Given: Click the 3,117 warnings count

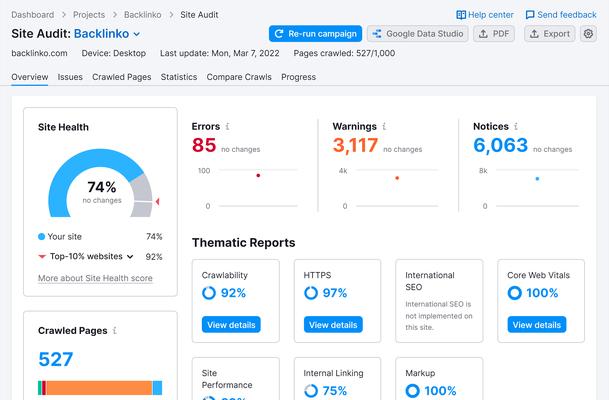Looking at the screenshot, I should click(355, 145).
